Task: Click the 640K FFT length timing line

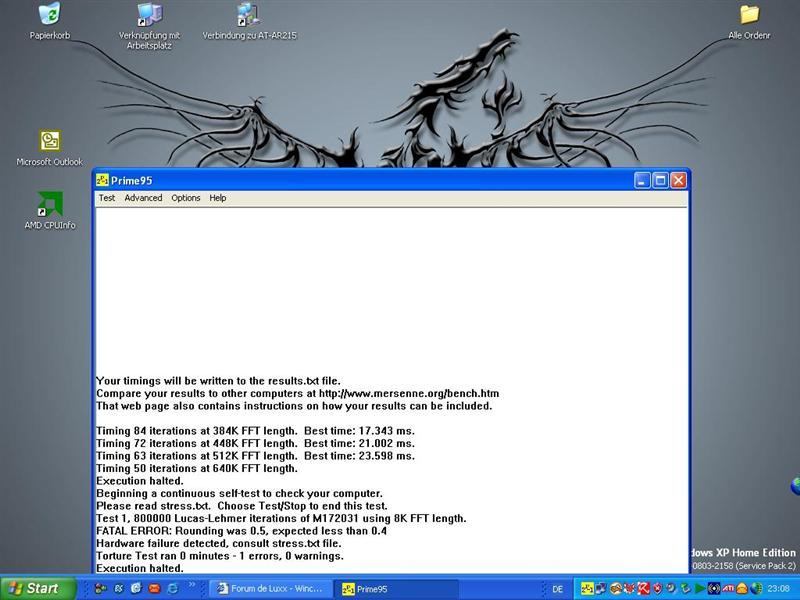Action: click(x=196, y=468)
